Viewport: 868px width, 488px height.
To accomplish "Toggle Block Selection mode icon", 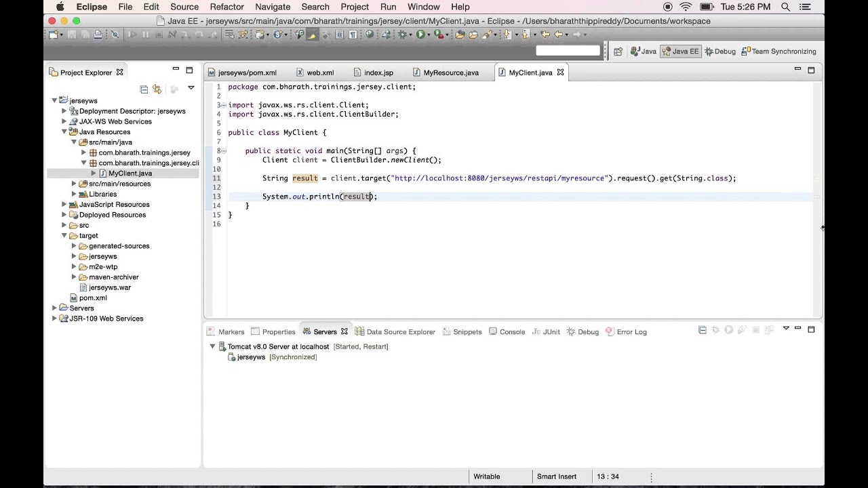I will click(x=340, y=34).
